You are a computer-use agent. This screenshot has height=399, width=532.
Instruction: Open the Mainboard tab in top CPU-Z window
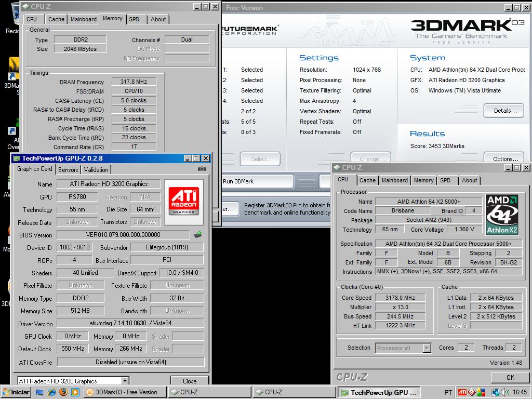tap(84, 19)
